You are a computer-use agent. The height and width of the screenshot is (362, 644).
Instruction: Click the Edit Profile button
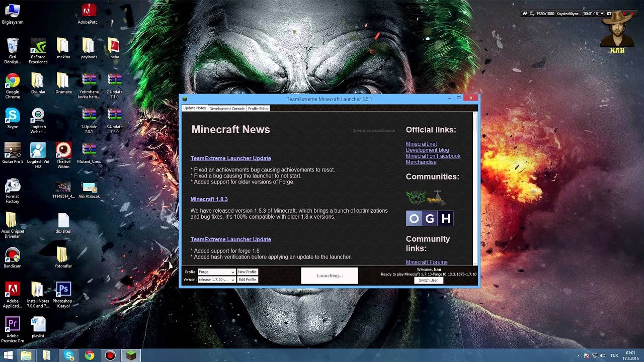click(x=247, y=280)
